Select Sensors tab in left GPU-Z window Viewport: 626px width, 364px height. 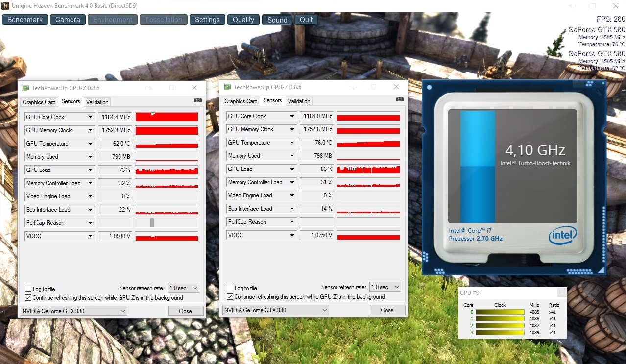coord(71,101)
